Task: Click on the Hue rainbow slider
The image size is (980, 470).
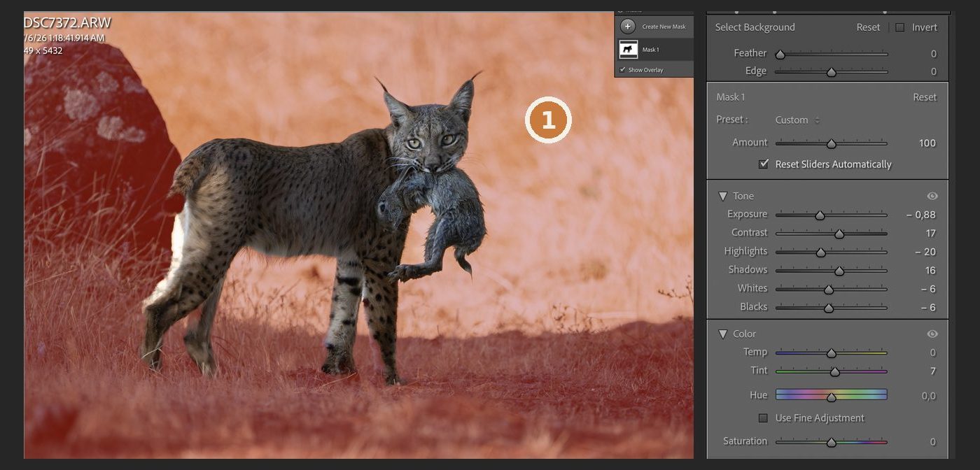Action: [x=831, y=395]
